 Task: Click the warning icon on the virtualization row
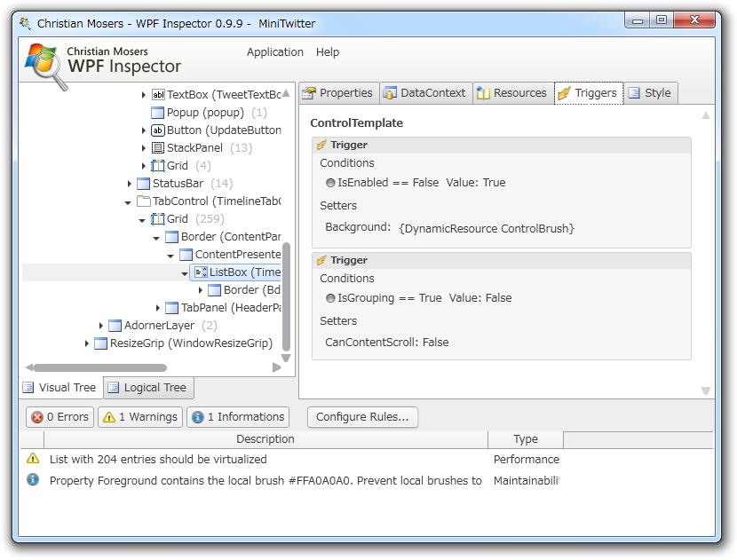click(x=33, y=458)
